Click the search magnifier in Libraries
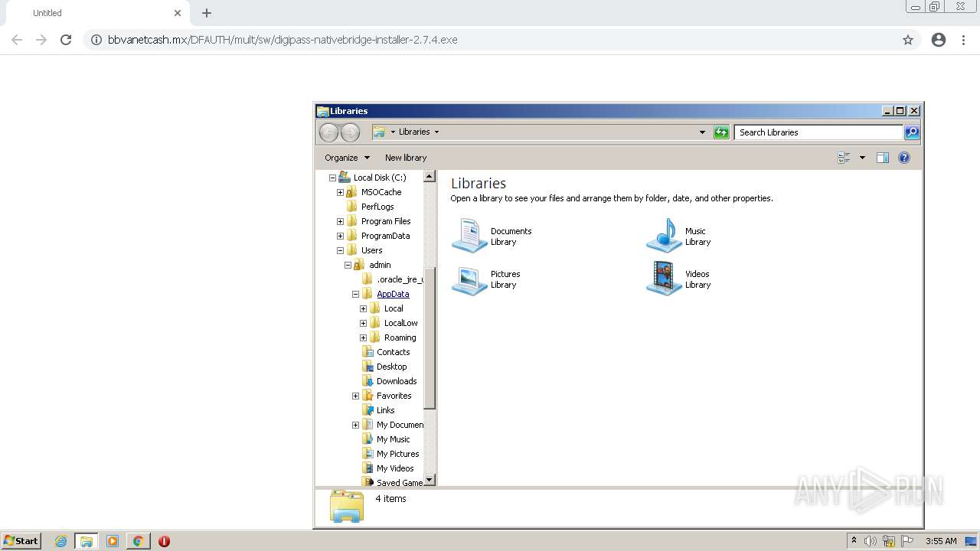The width and height of the screenshot is (980, 551). click(912, 132)
